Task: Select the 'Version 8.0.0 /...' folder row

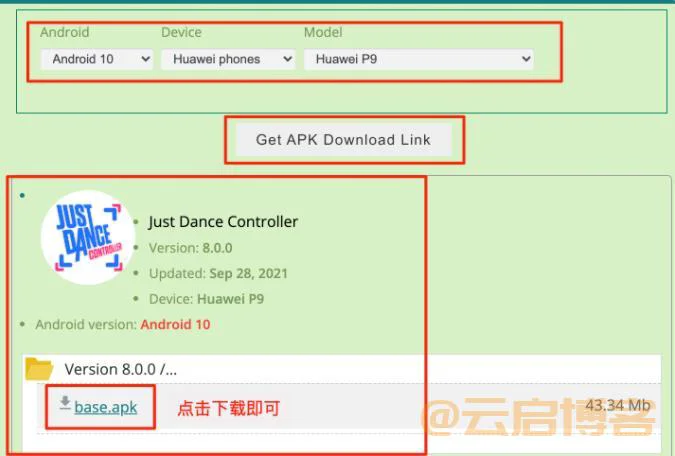Action: pyautogui.click(x=342, y=369)
